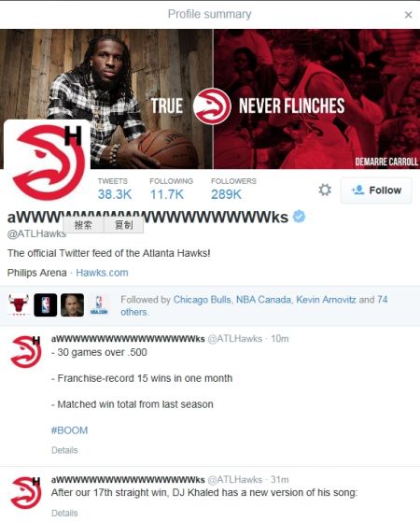The width and height of the screenshot is (420, 522).
Task: Open the #BOOM hashtag
Action: [70, 430]
